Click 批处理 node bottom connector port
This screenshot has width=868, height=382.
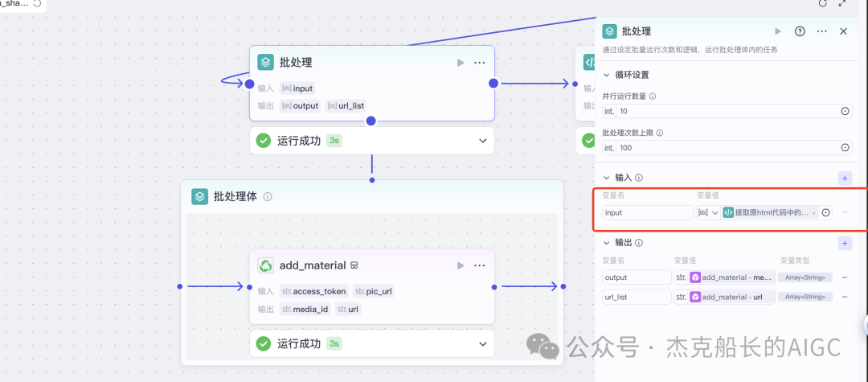point(371,121)
